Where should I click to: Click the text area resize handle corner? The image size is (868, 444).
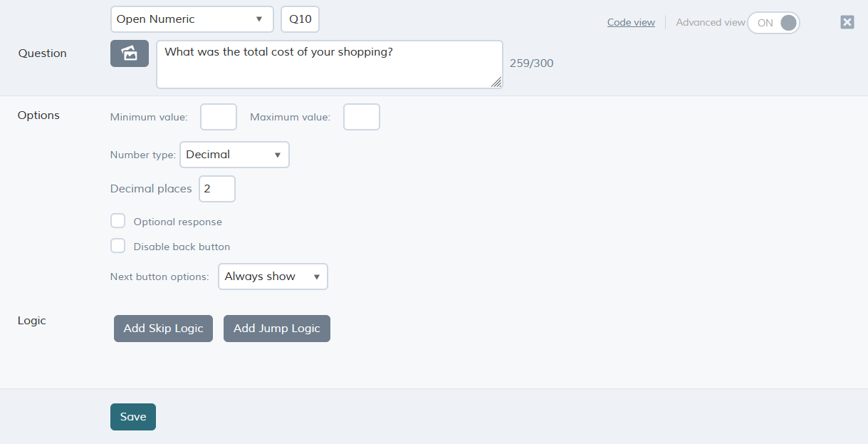click(x=496, y=83)
